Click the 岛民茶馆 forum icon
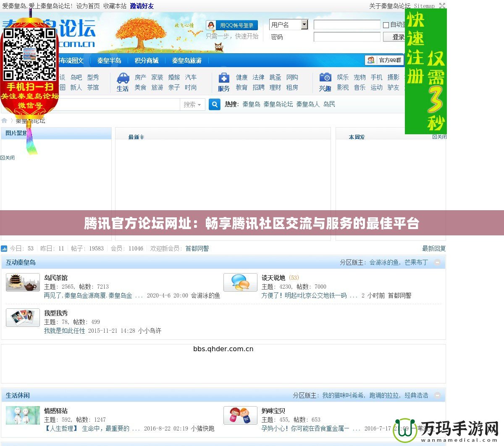 [x=23, y=282]
